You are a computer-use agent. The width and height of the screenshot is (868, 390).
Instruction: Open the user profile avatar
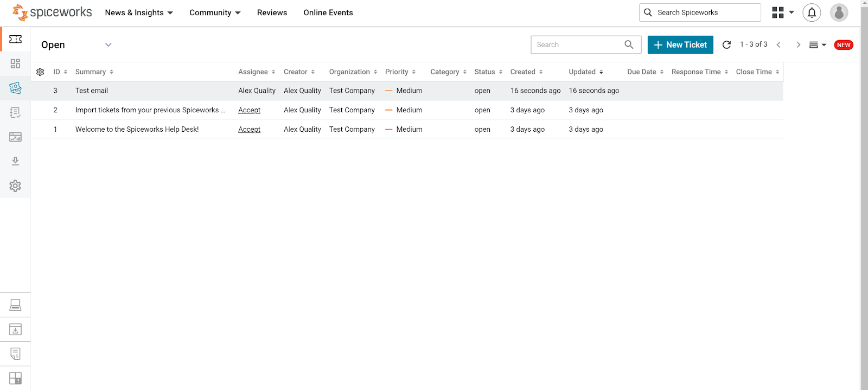[x=839, y=12]
